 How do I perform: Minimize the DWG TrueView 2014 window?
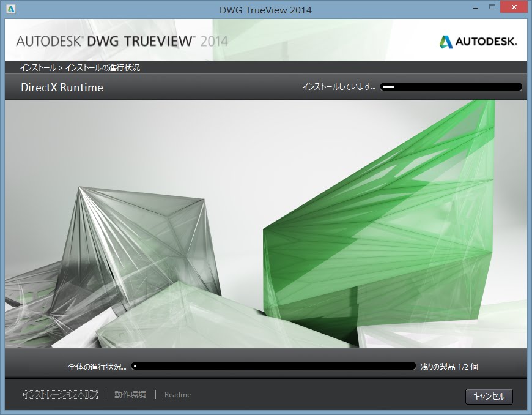[476, 7]
